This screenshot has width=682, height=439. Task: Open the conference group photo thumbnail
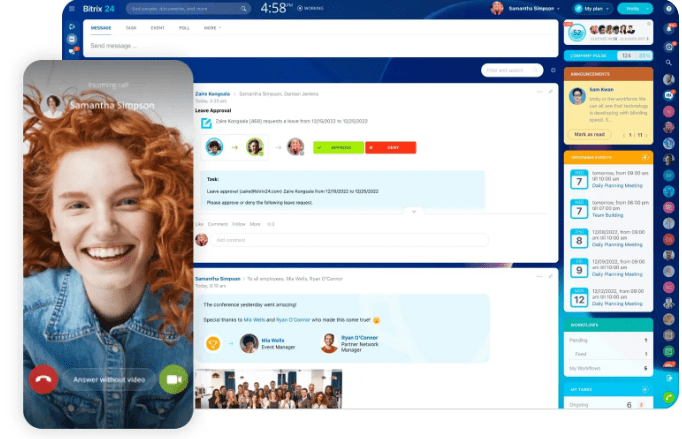coord(268,389)
